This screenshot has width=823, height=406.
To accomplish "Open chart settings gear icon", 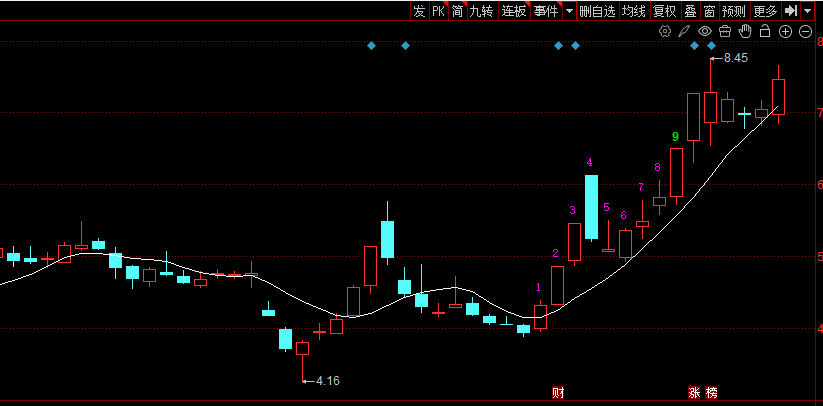I will [x=665, y=31].
